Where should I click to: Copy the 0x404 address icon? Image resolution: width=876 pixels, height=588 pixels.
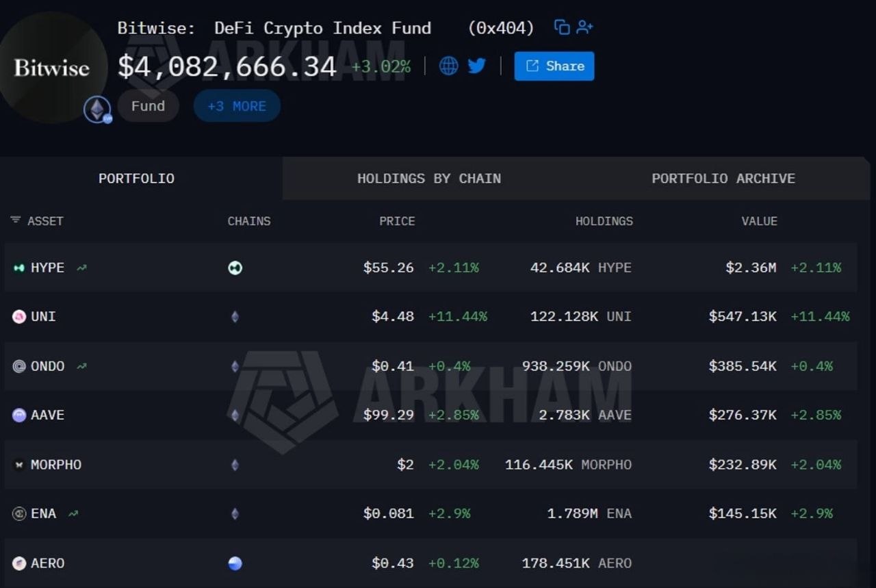point(562,27)
